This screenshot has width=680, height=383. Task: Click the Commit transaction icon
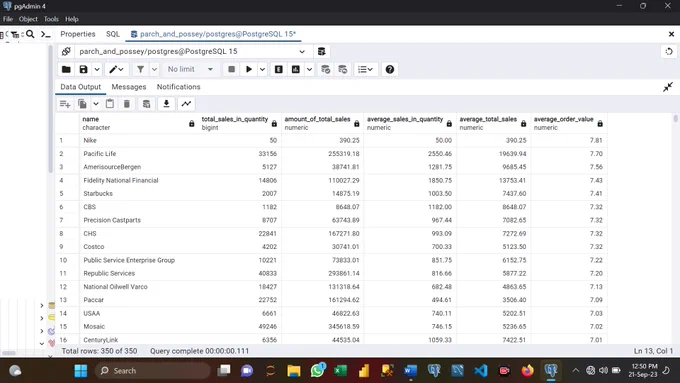pos(326,69)
